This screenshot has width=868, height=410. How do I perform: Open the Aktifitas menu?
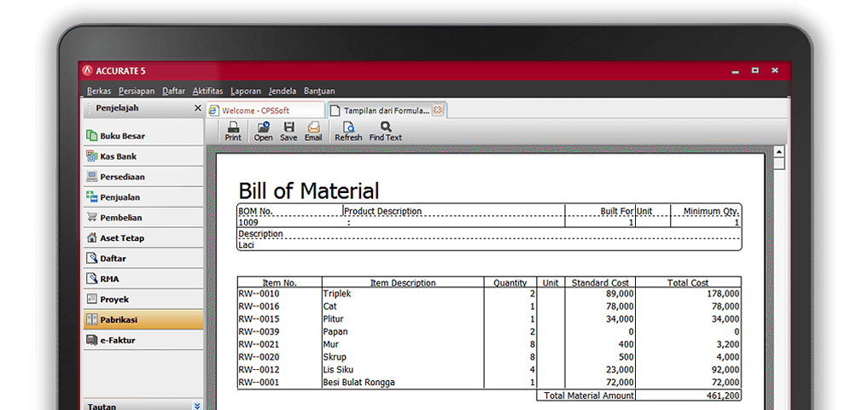pos(207,91)
